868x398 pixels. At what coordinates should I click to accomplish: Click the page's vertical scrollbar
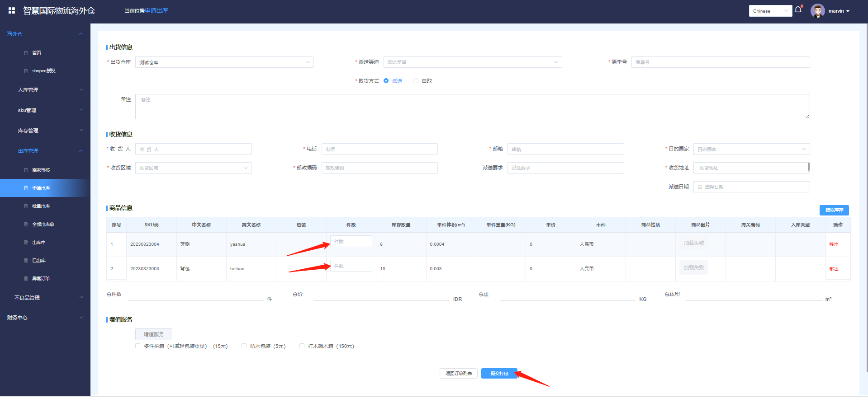pos(866,181)
